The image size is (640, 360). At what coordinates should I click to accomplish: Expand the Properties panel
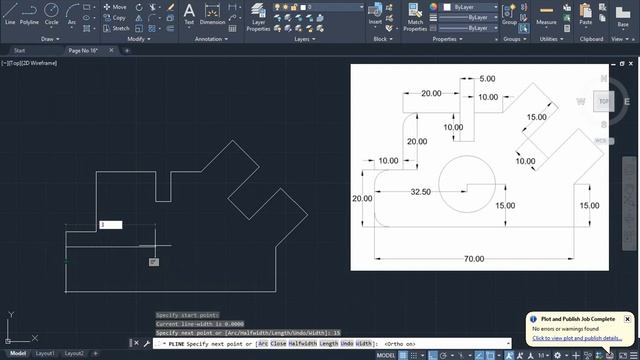coord(447,39)
